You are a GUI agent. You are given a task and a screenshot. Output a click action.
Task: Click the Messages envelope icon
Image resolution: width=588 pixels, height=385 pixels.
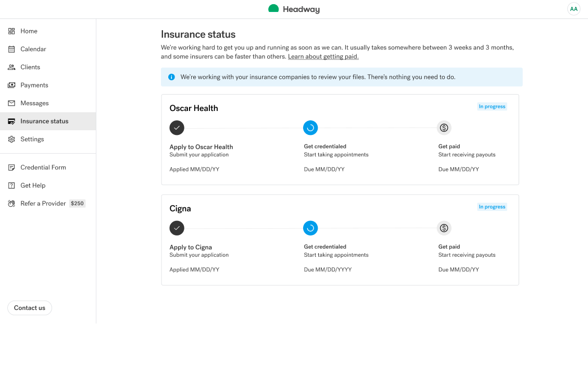coord(11,103)
